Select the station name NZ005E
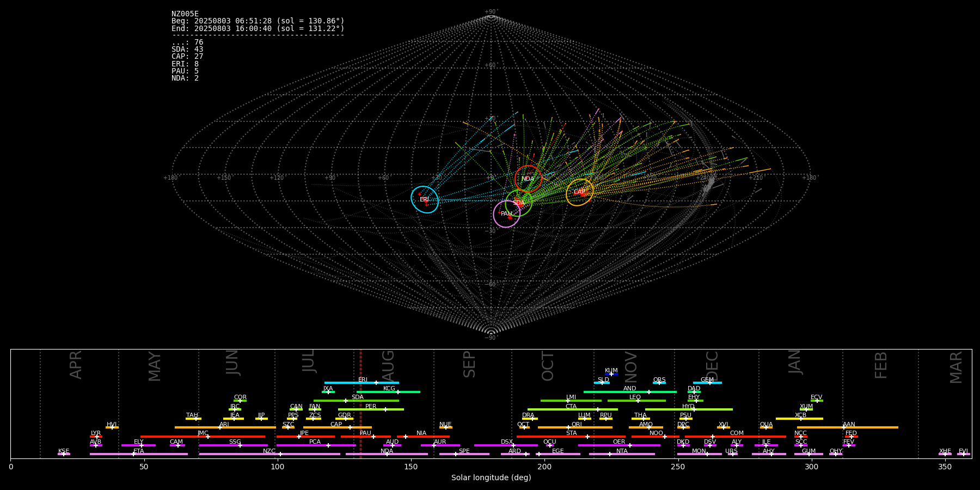Image resolution: width=980 pixels, height=490 pixels. click(x=185, y=14)
